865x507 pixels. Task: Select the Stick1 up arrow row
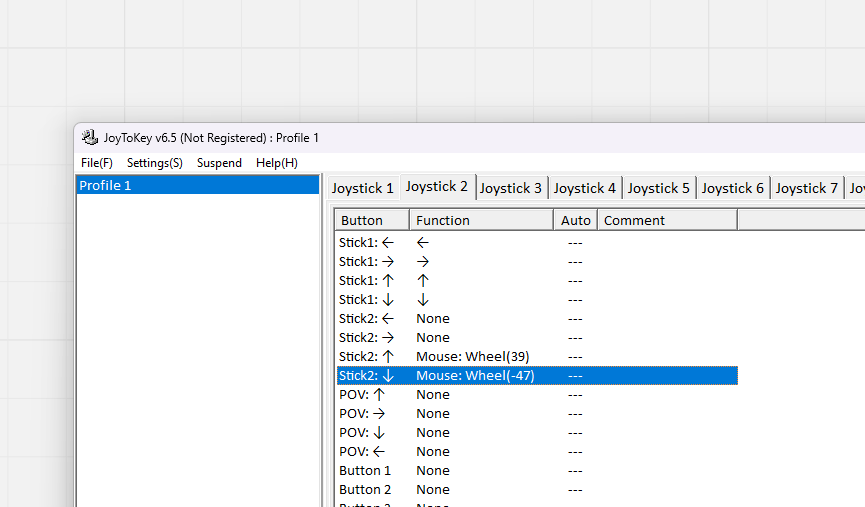(x=537, y=281)
